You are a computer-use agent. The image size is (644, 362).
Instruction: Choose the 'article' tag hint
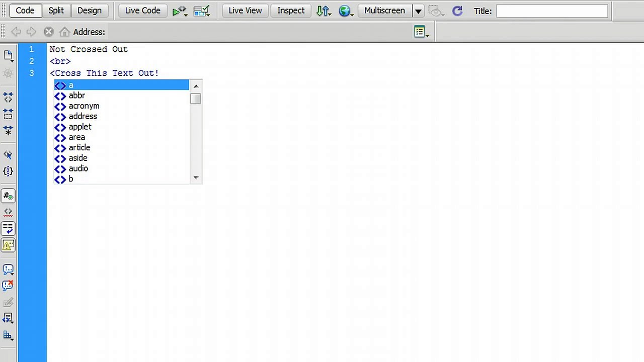click(x=121, y=148)
